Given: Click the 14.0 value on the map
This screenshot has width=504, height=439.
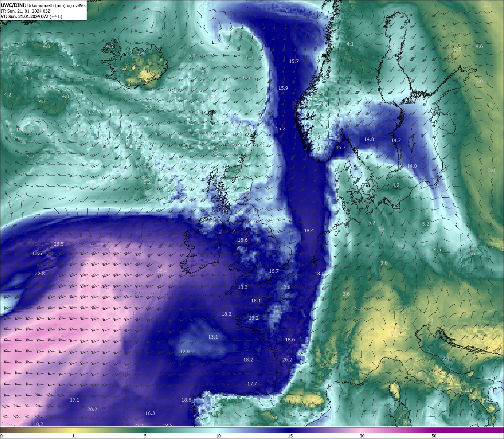Looking at the screenshot, I should (412, 166).
